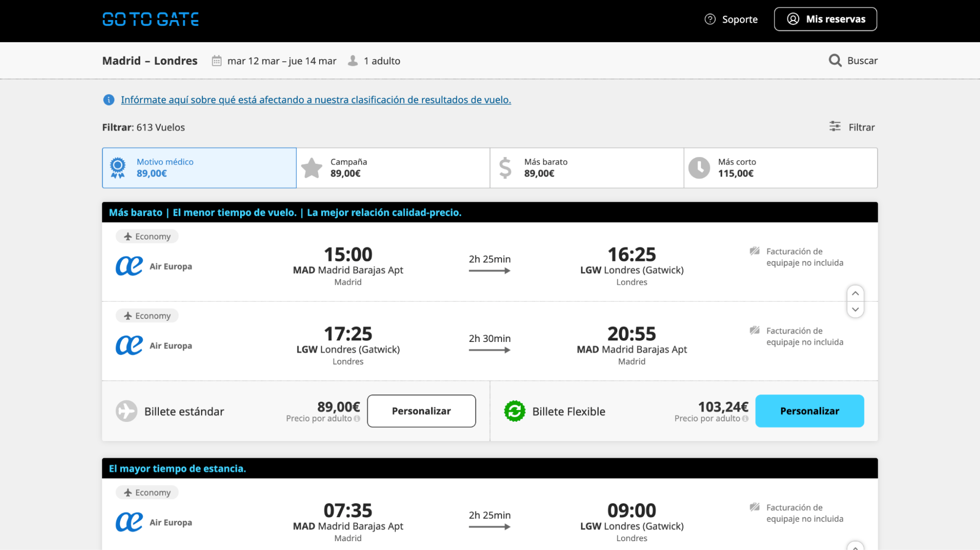980x550 pixels.
Task: Click Economy badge on 17:25 flight
Action: (x=147, y=316)
